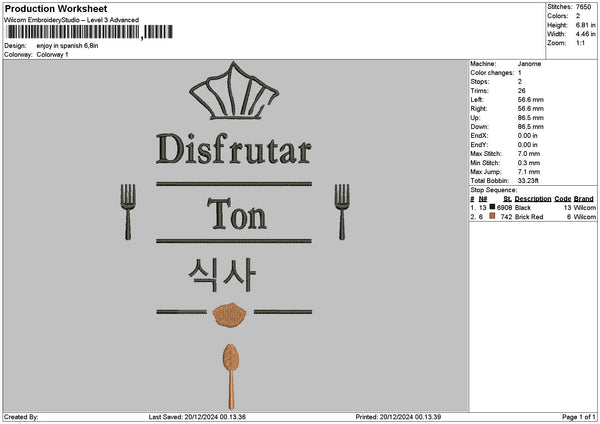Click the Black color swatch in the stop sequence
Viewport: 600px width, 424px height.
[x=492, y=207]
